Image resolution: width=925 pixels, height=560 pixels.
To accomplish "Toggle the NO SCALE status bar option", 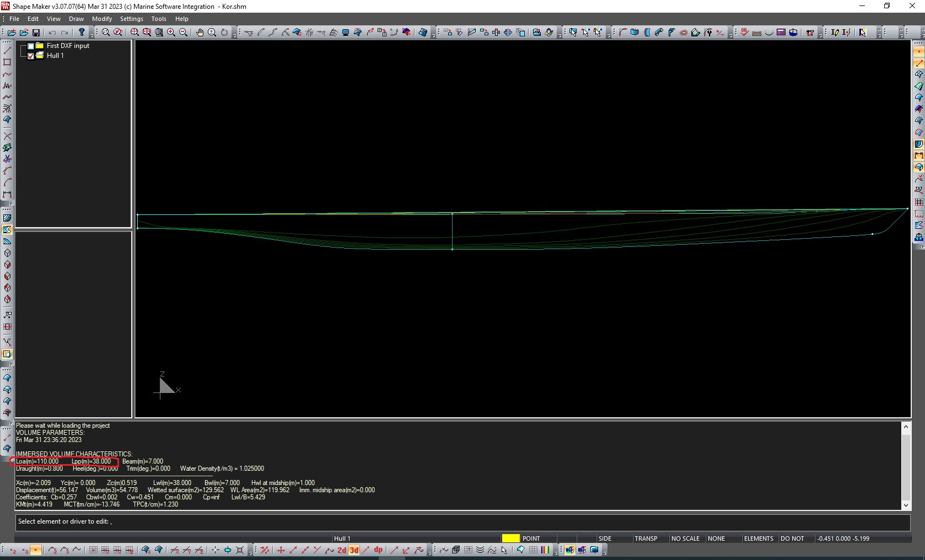I will [x=685, y=539].
